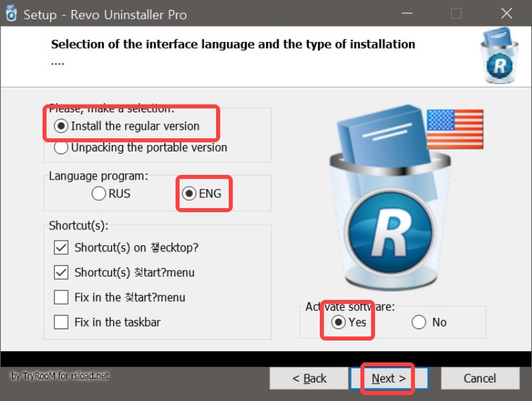Click the Back button
Image resolution: width=532 pixels, height=401 pixels.
(x=309, y=378)
